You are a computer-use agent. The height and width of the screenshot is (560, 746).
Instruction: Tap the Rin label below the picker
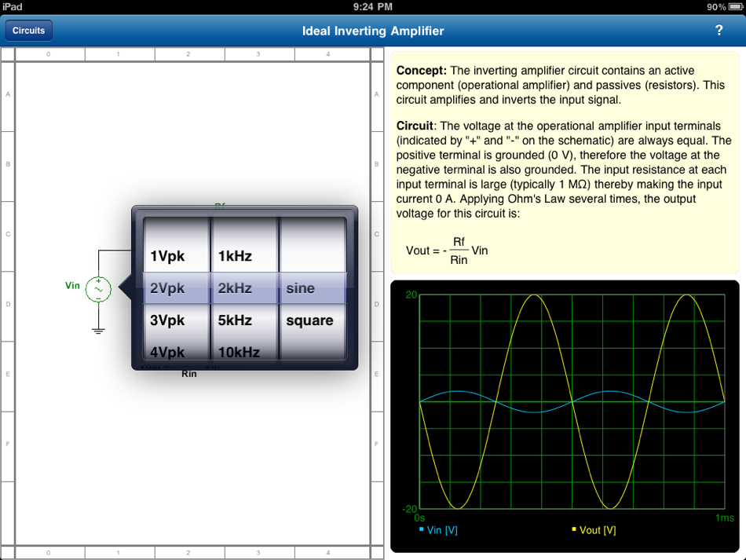(x=189, y=374)
